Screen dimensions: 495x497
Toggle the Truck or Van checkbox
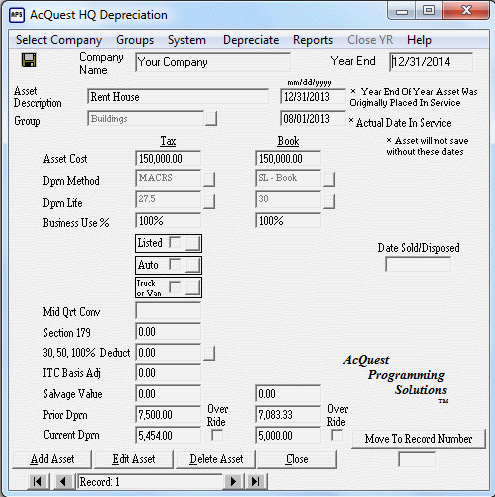(x=175, y=287)
